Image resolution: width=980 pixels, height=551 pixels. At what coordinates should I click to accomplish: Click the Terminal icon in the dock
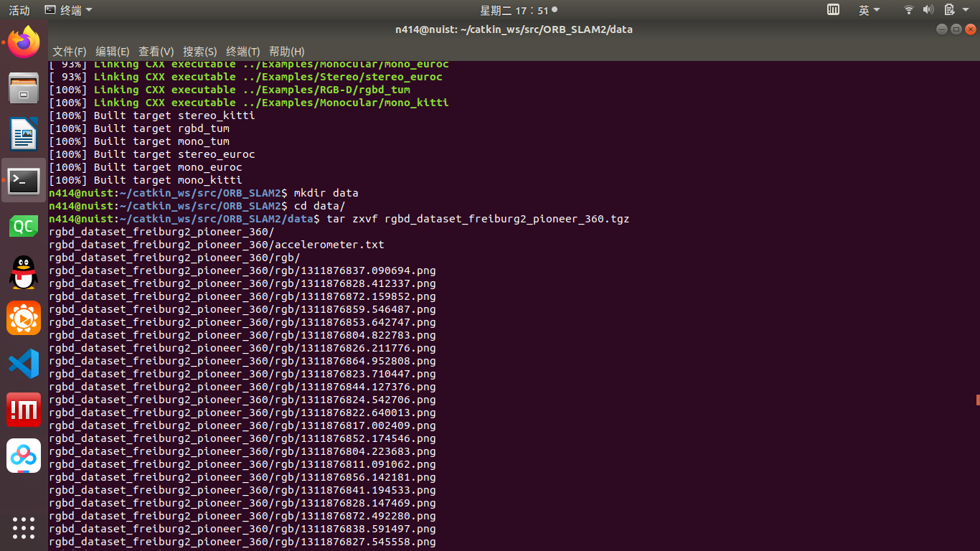pos(24,180)
